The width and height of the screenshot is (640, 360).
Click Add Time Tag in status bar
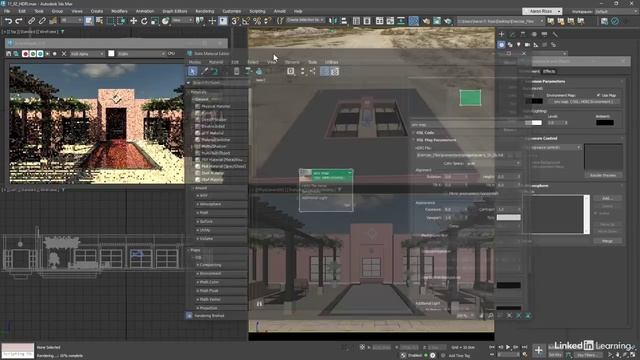460,356
